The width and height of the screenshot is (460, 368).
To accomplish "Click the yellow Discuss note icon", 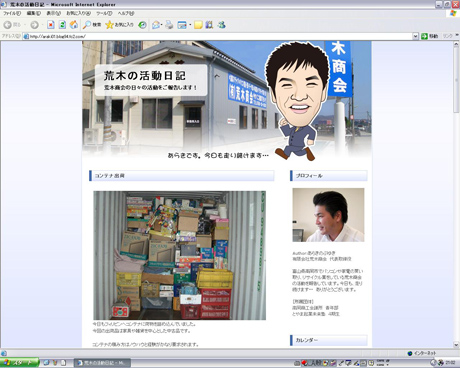I will [x=198, y=25].
